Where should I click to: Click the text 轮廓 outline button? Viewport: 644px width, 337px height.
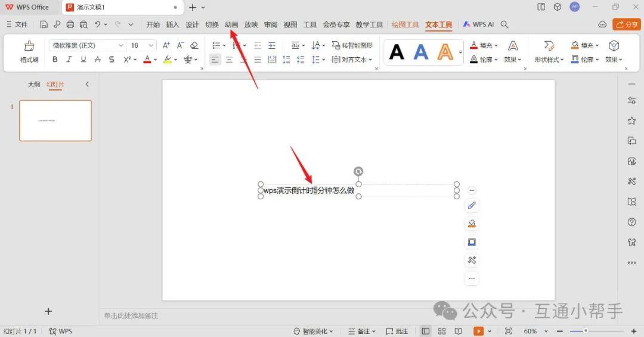(x=484, y=60)
